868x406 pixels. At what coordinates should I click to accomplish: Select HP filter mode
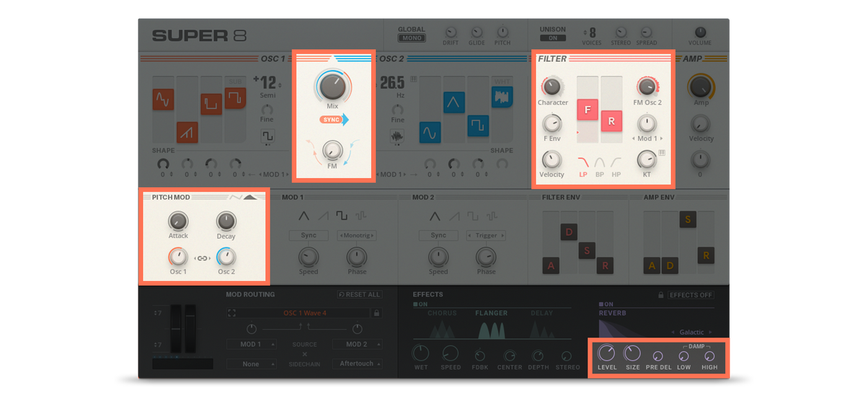click(616, 167)
